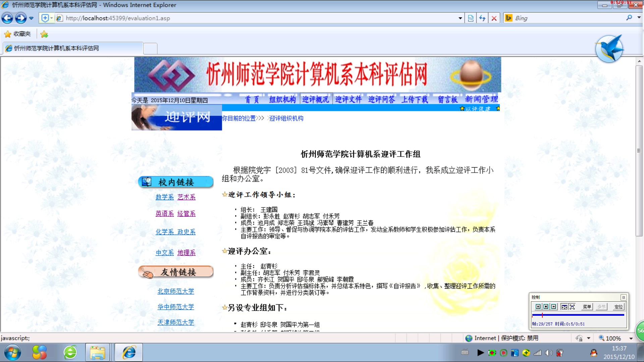The height and width of the screenshot is (362, 644).
Task: Click the red record circle tray icon
Action: click(x=503, y=353)
